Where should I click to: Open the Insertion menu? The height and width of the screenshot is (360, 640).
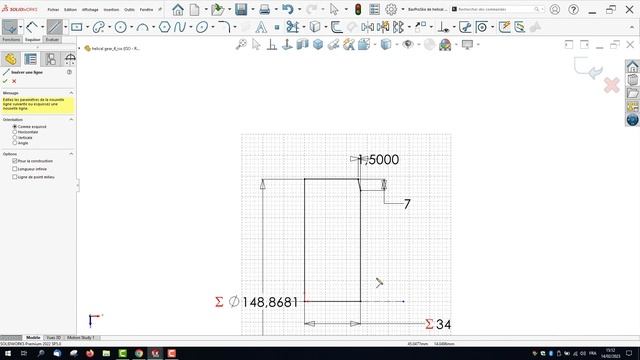(111, 9)
